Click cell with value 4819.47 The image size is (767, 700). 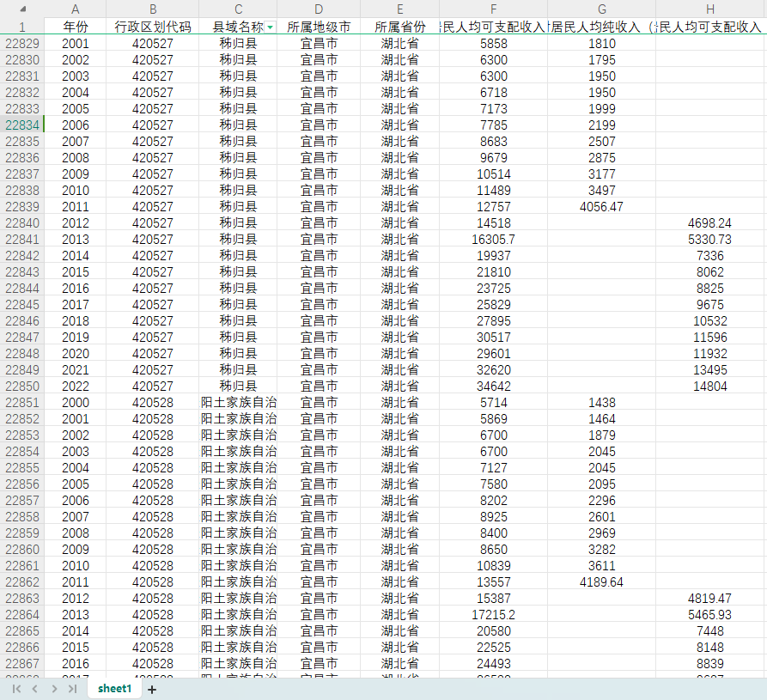[x=710, y=599]
